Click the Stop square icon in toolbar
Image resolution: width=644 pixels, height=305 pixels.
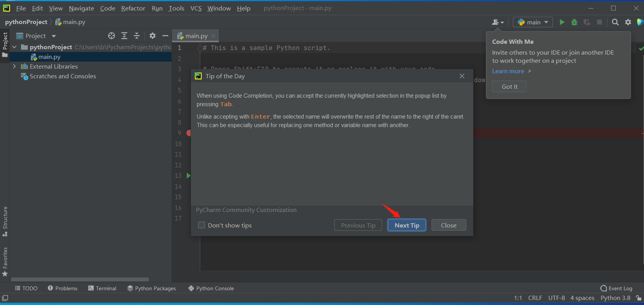[x=599, y=22]
